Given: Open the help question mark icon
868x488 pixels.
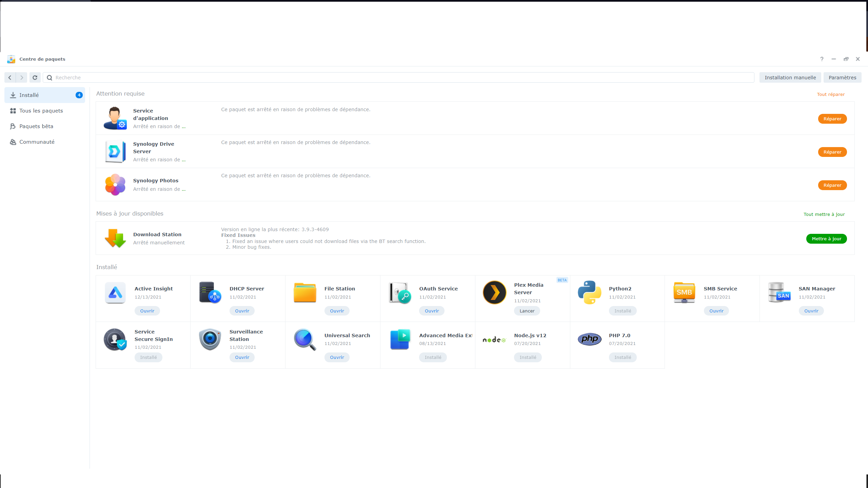Looking at the screenshot, I should pyautogui.click(x=822, y=59).
